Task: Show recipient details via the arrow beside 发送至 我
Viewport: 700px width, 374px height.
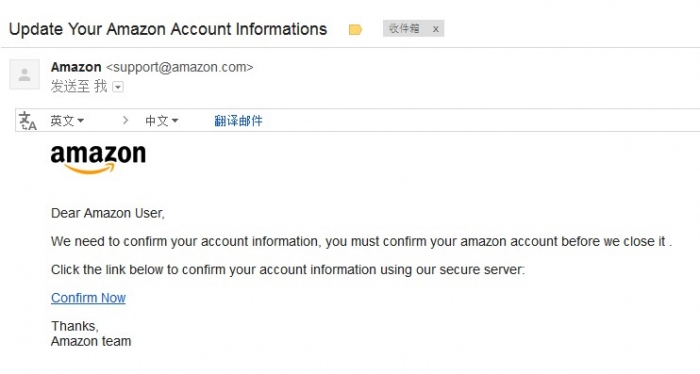Action: coord(118,87)
